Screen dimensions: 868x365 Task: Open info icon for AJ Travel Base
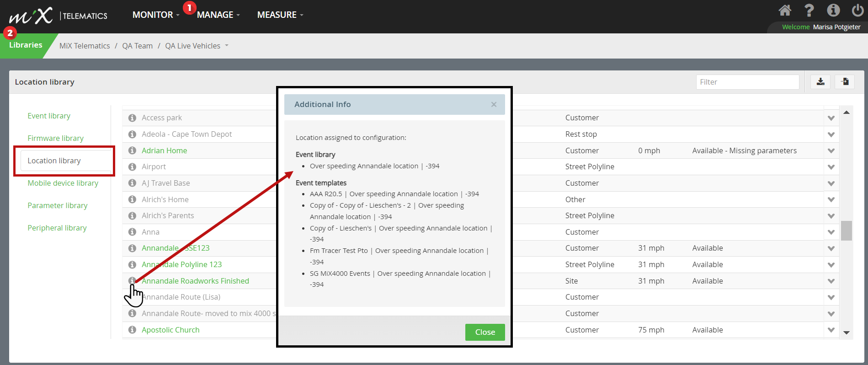[x=132, y=183]
